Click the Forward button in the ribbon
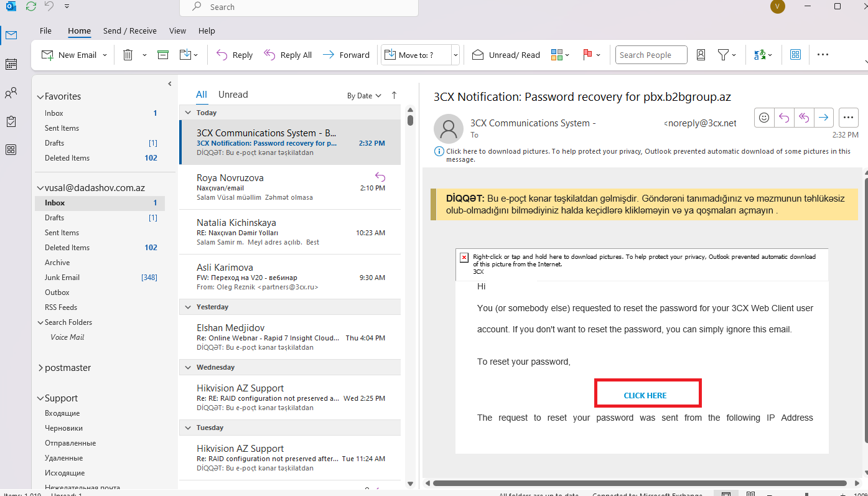Screen dimensions: 868x496 click(x=346, y=55)
